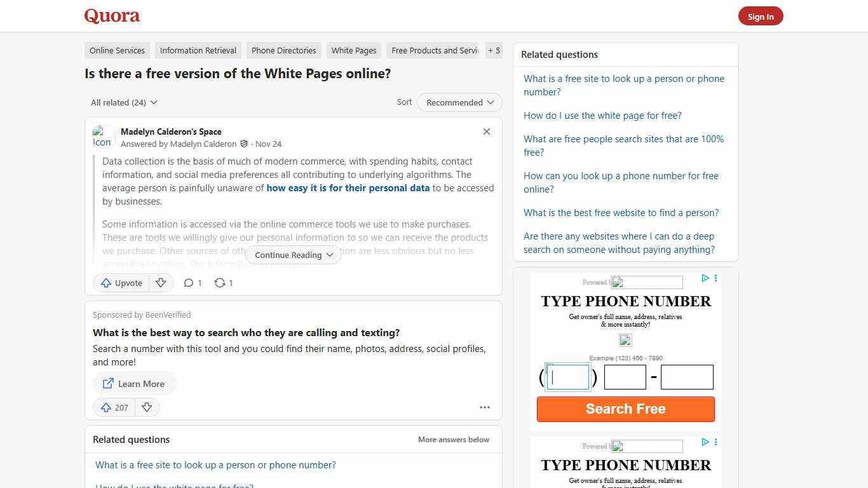
Task: Toggle Upvote on Madelyn Calderon's answer
Action: pos(121,283)
